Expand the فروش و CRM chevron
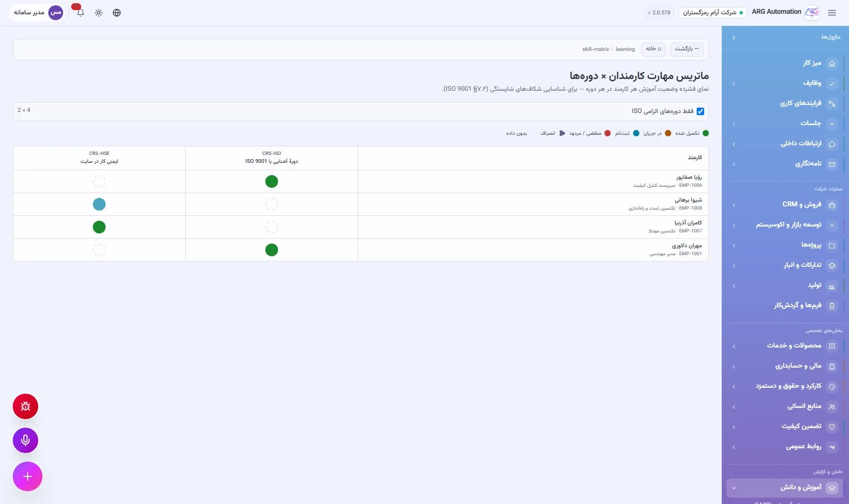 734,205
